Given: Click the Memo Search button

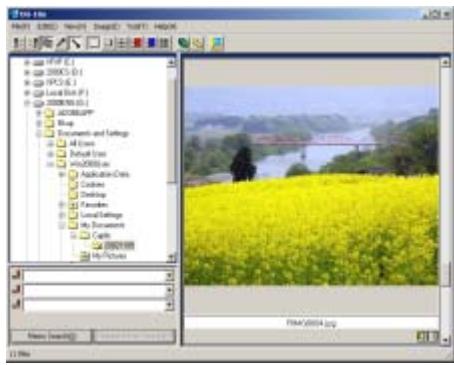Looking at the screenshot, I should [51, 336].
